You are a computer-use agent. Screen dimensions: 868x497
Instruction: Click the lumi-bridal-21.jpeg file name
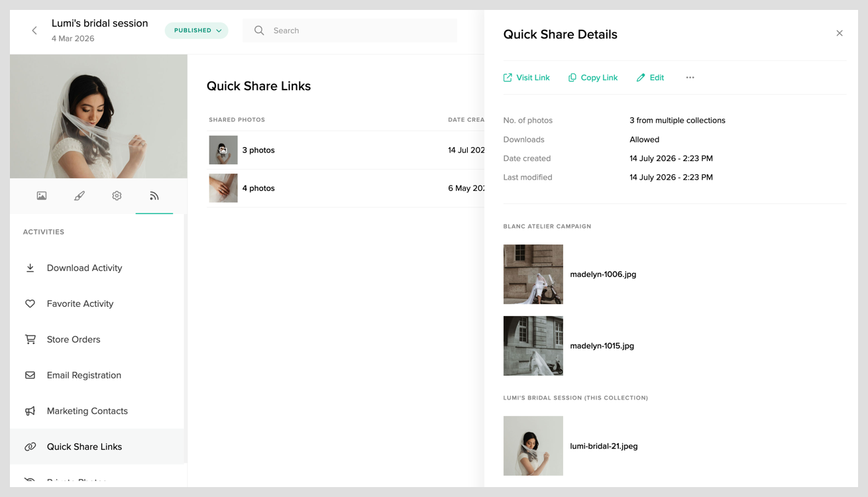pos(604,446)
